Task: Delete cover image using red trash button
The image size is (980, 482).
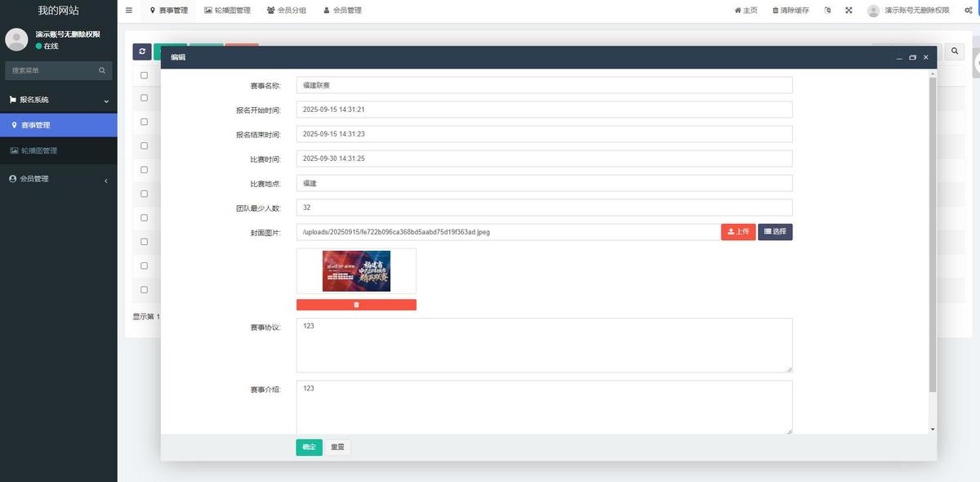Action: pyautogui.click(x=356, y=304)
